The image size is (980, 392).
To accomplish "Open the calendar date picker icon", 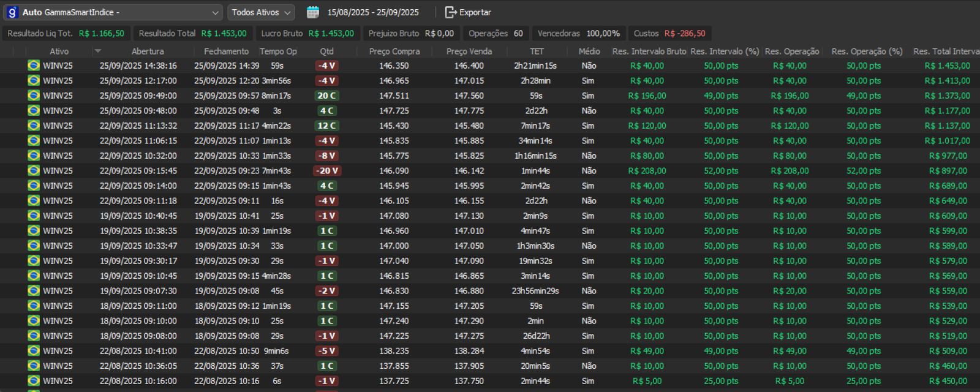I will pyautogui.click(x=313, y=12).
